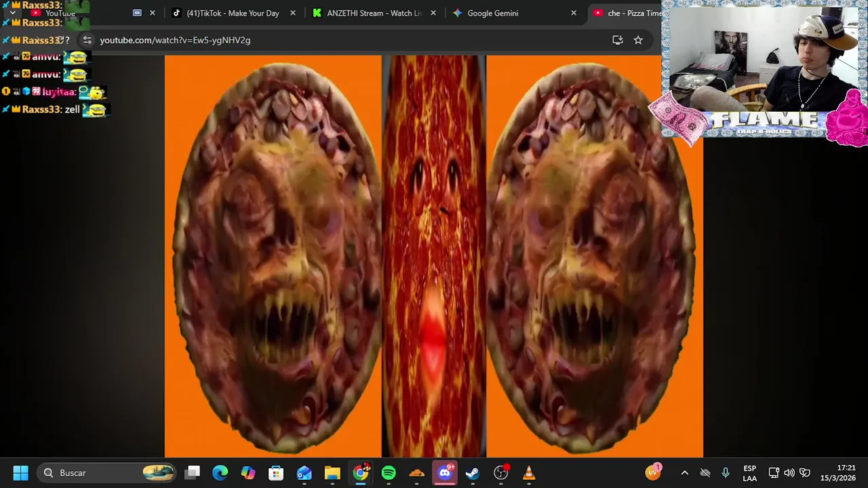Open VLC media player from taskbar

pyautogui.click(x=529, y=472)
